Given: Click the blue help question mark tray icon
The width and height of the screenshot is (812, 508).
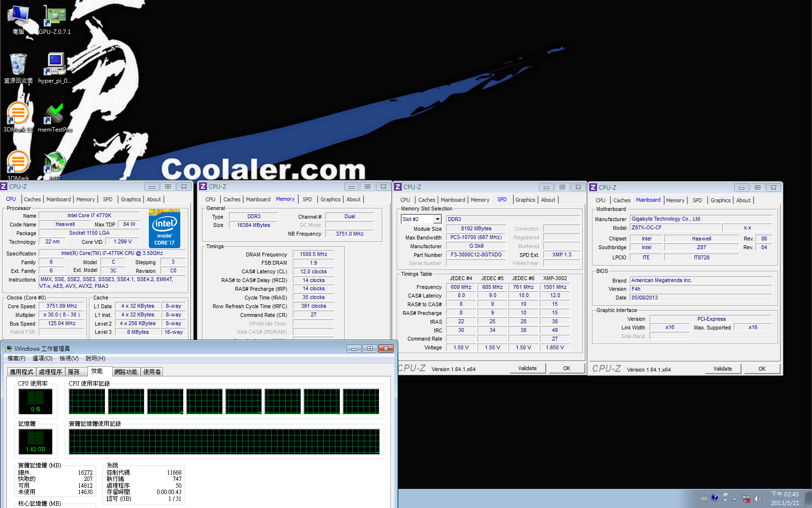Looking at the screenshot, I should click(x=715, y=497).
